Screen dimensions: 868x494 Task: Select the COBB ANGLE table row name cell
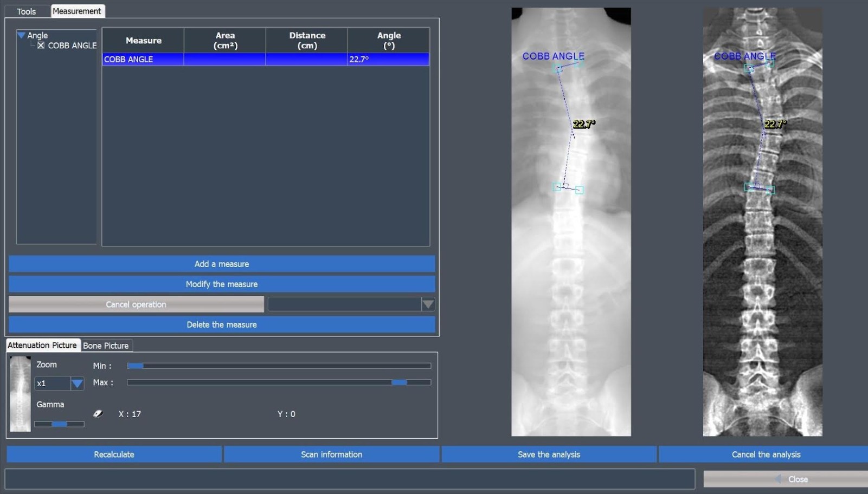pos(143,59)
